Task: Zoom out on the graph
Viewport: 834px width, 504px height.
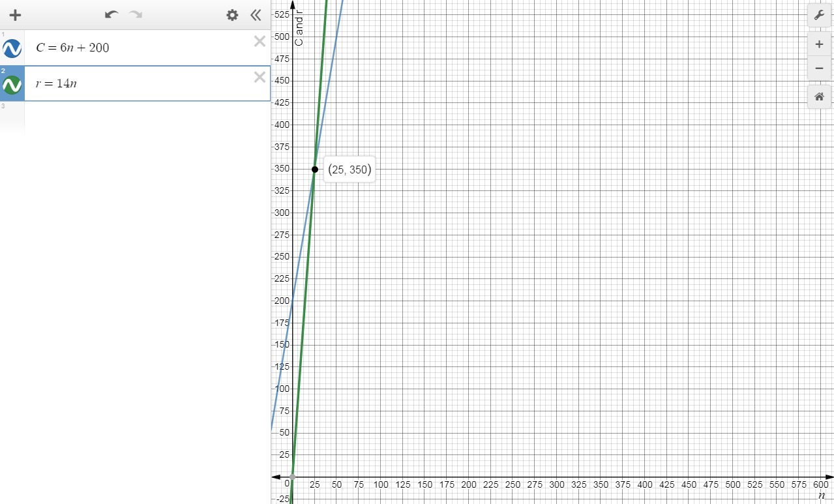Action: 819,68
